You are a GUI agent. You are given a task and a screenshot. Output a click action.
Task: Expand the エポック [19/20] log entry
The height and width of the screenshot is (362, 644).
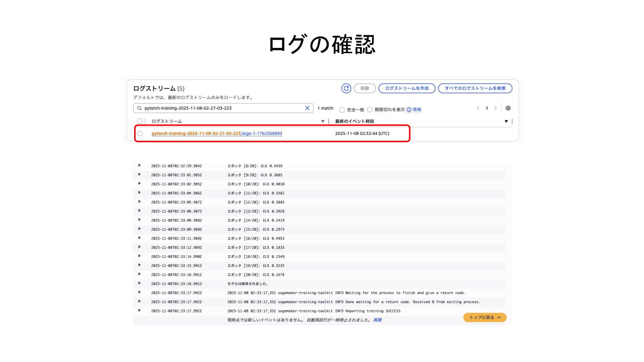[x=140, y=265]
